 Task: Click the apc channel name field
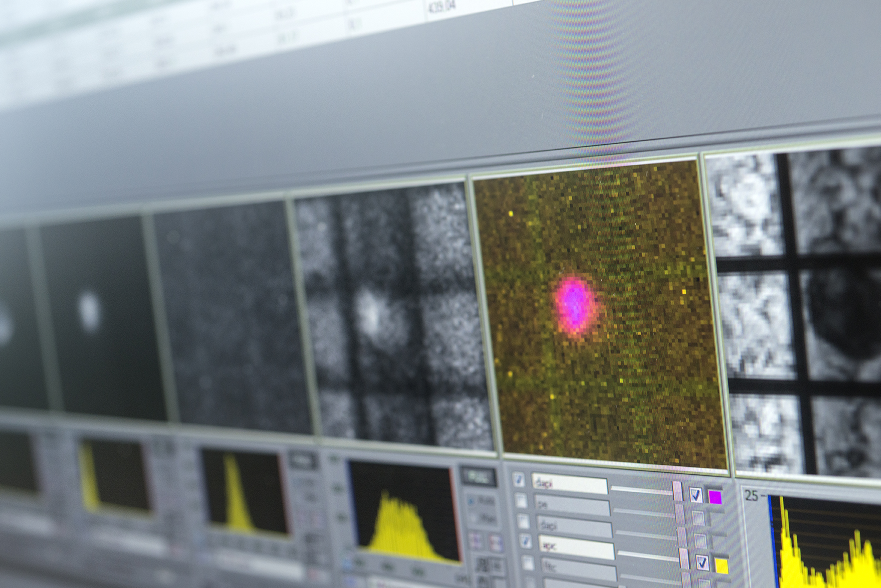click(577, 548)
